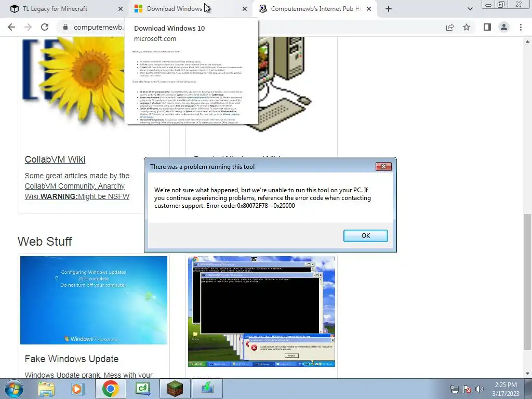
Task: Click 'Download Windows 10' tab preview title
Action: (169, 28)
